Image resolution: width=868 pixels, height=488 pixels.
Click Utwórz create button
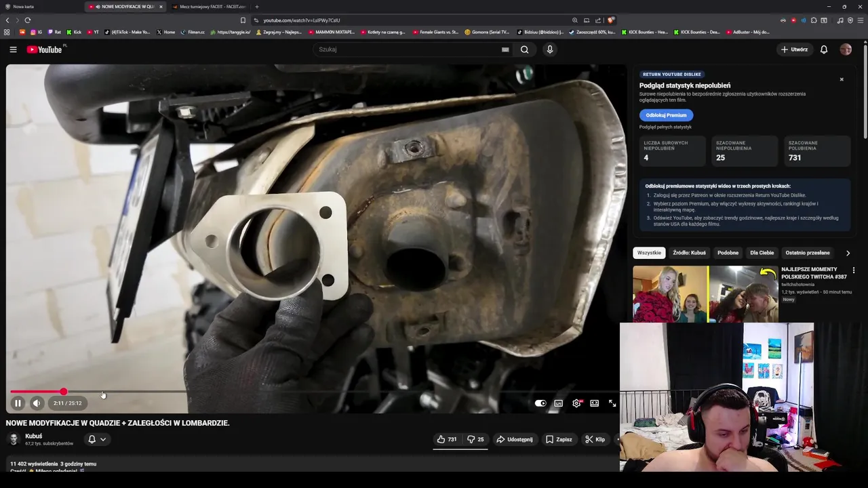tap(794, 49)
